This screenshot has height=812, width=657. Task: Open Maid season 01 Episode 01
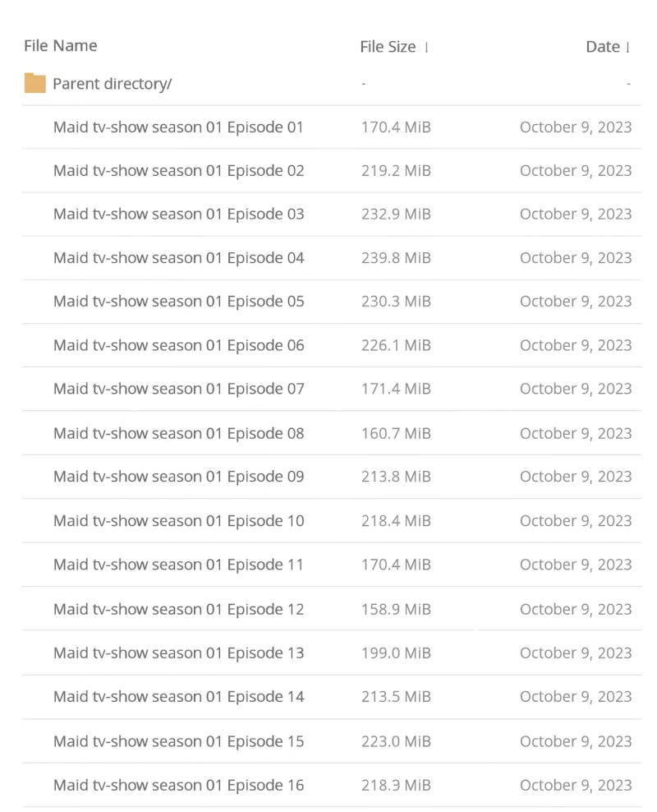[x=178, y=127]
